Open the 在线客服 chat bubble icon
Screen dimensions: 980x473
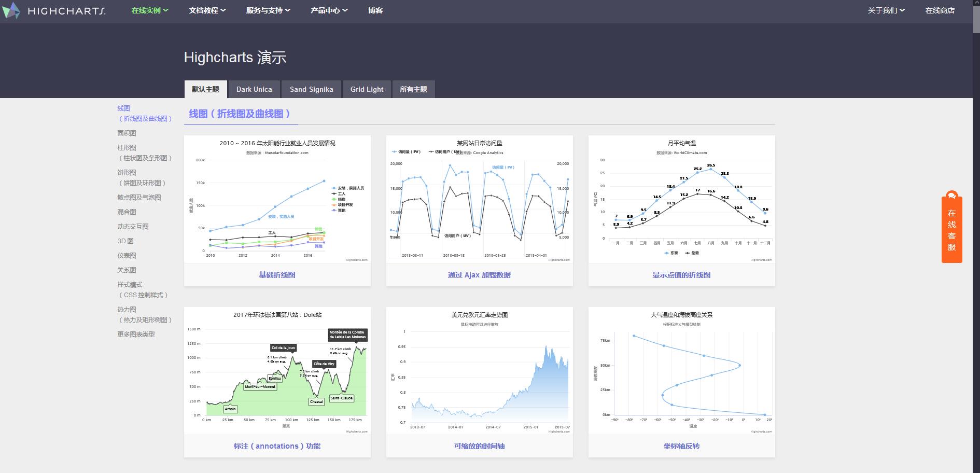951,196
